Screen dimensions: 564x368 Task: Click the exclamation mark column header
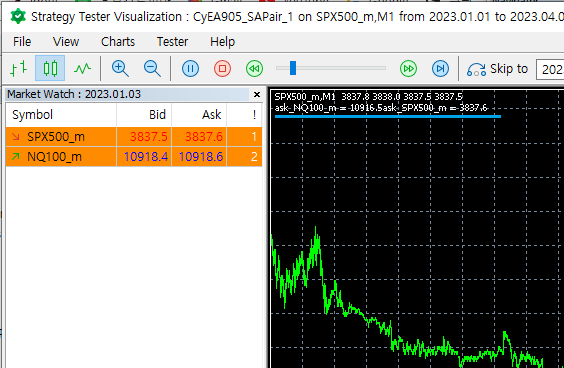tap(244, 115)
